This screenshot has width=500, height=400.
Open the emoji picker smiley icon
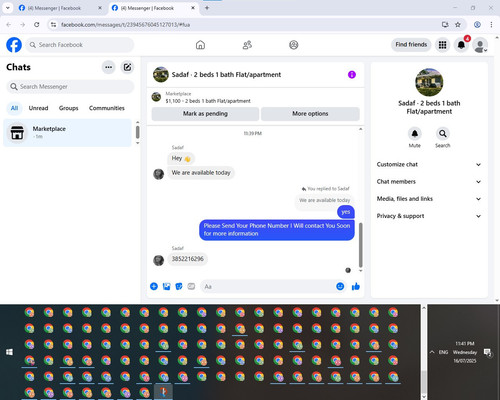[x=340, y=286]
